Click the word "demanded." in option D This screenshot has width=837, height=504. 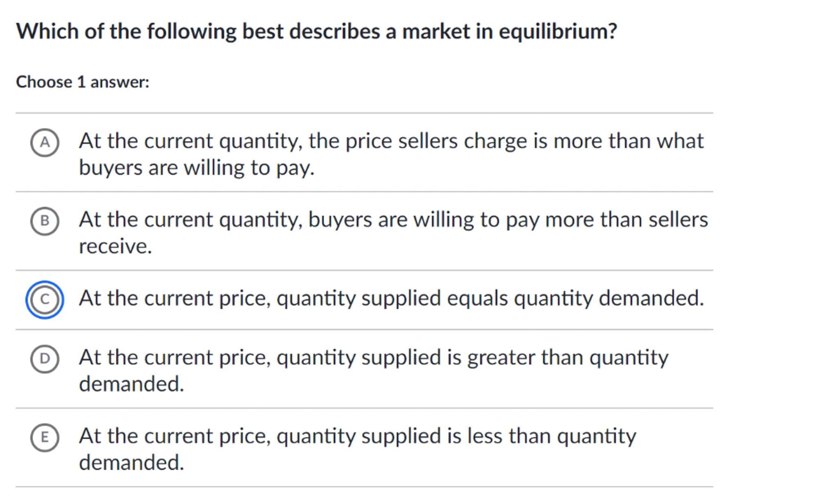point(131,384)
